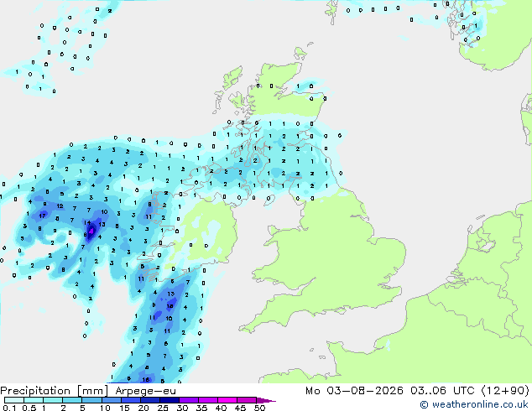Screen dimensions: 532x411
Task: Click the "12" precipitation value on the map
Action: [60, 205]
